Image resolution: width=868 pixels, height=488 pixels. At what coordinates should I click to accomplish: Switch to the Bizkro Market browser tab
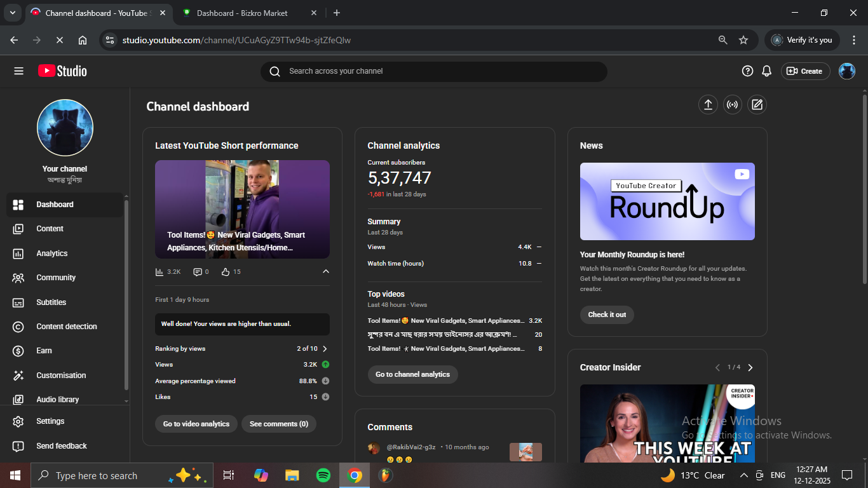(x=241, y=13)
